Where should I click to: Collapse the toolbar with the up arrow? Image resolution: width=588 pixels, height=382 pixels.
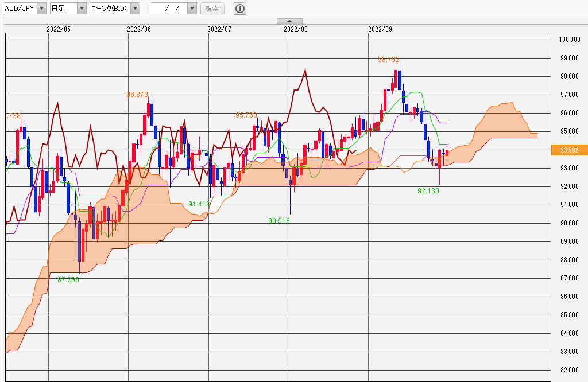coord(289,21)
